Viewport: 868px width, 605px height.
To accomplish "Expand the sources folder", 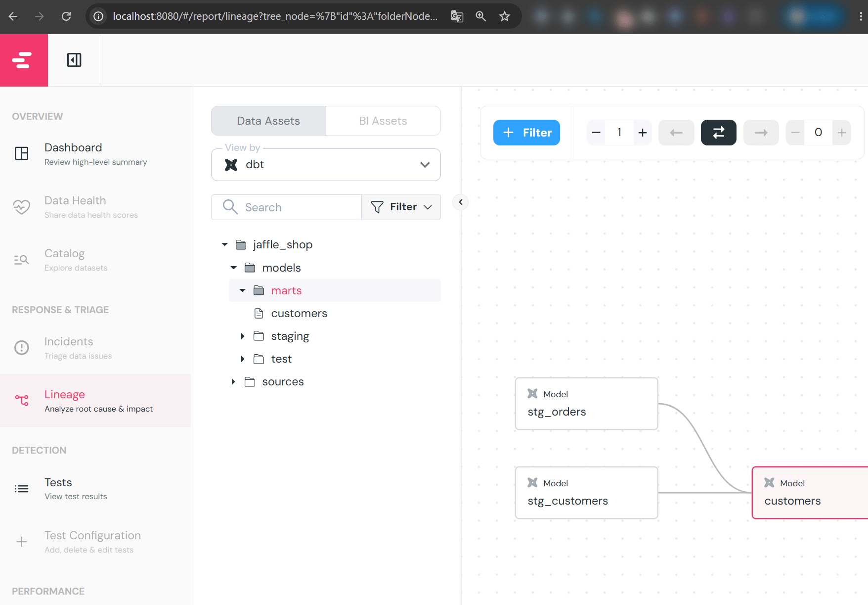I will (x=234, y=382).
